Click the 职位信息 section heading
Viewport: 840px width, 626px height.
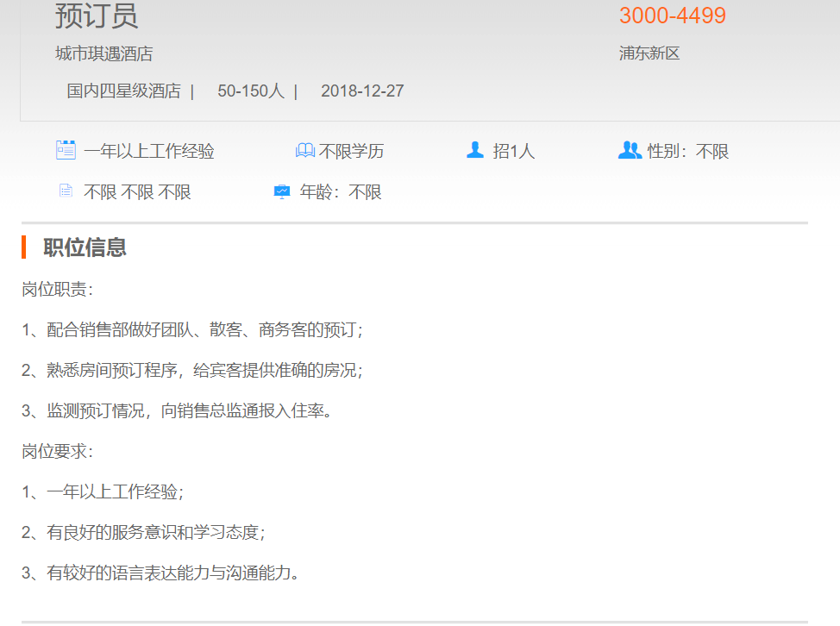85,247
